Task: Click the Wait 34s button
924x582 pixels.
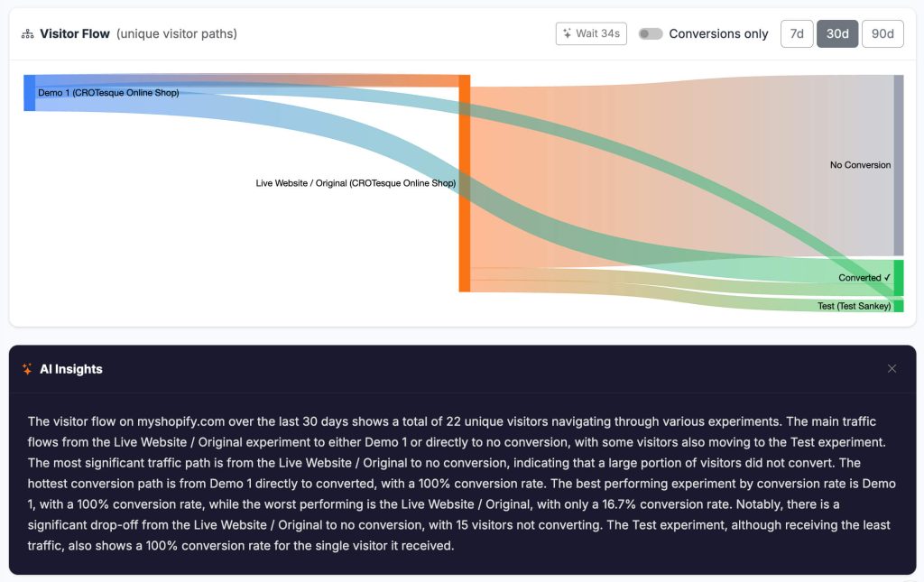Action: (x=591, y=33)
